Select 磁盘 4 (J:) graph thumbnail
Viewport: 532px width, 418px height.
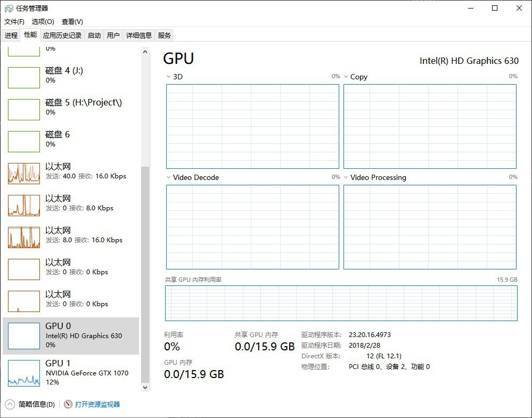coord(24,77)
